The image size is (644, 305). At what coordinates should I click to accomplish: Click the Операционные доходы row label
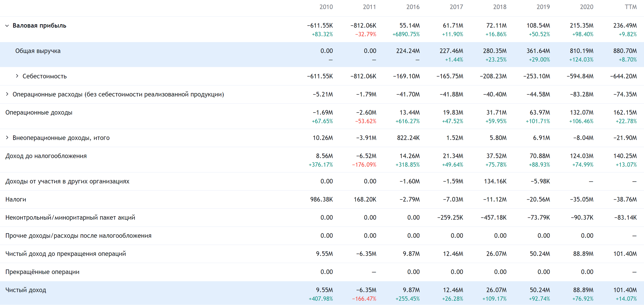(x=39, y=112)
